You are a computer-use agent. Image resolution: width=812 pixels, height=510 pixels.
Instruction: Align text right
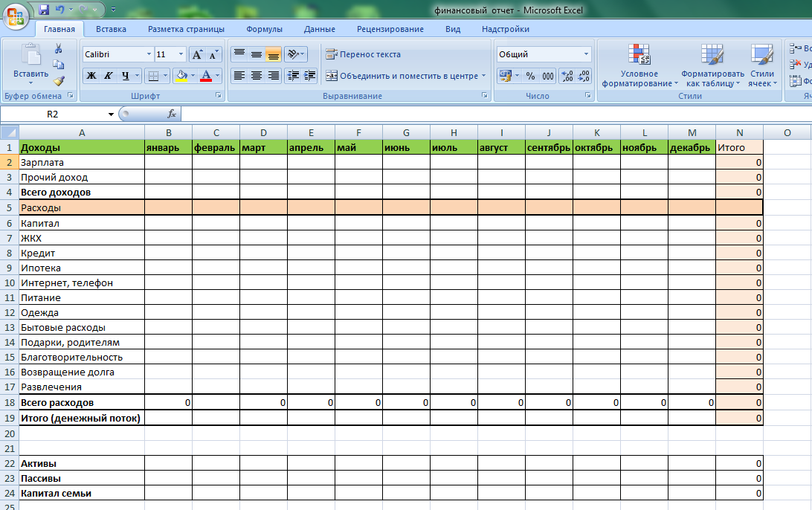[x=274, y=76]
